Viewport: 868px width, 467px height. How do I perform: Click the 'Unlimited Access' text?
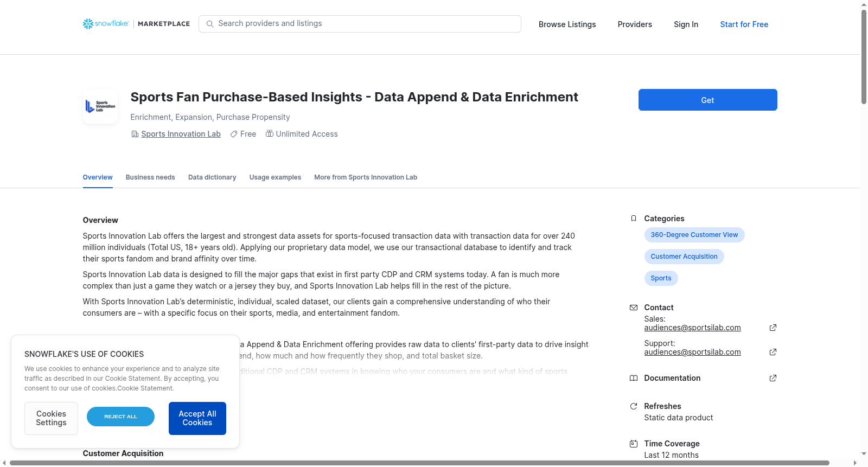[307, 134]
